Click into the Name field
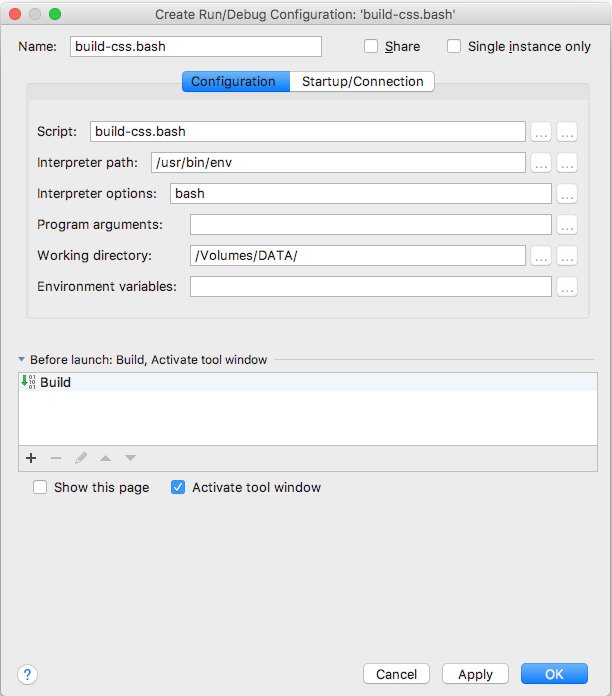Screen dimensions: 612x696 pyautogui.click(x=196, y=47)
